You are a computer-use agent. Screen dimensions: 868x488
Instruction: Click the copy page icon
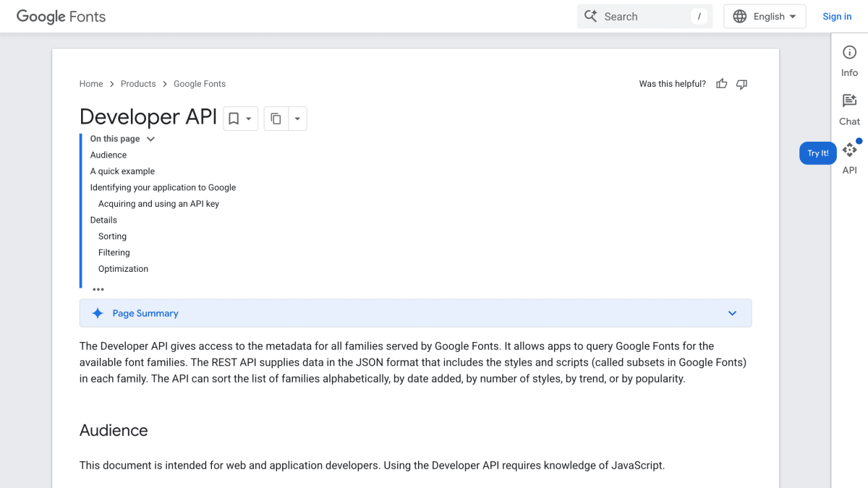[x=276, y=119]
